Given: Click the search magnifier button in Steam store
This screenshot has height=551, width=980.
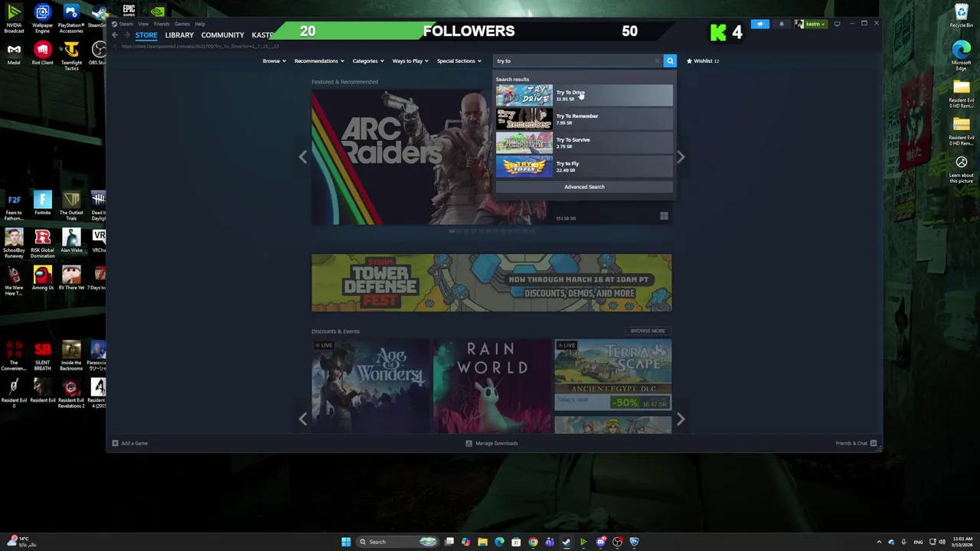Looking at the screenshot, I should pos(670,60).
